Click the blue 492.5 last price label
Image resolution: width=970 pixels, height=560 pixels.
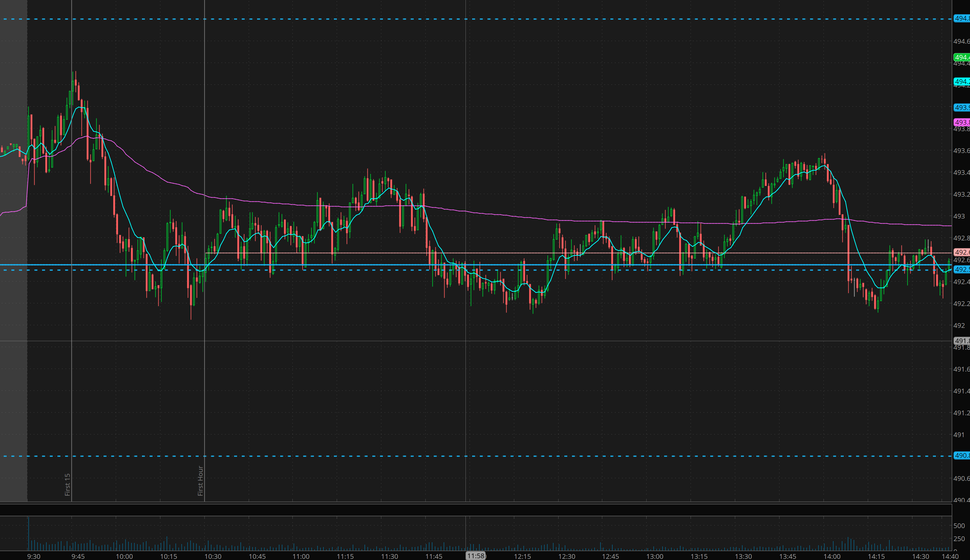click(x=961, y=270)
